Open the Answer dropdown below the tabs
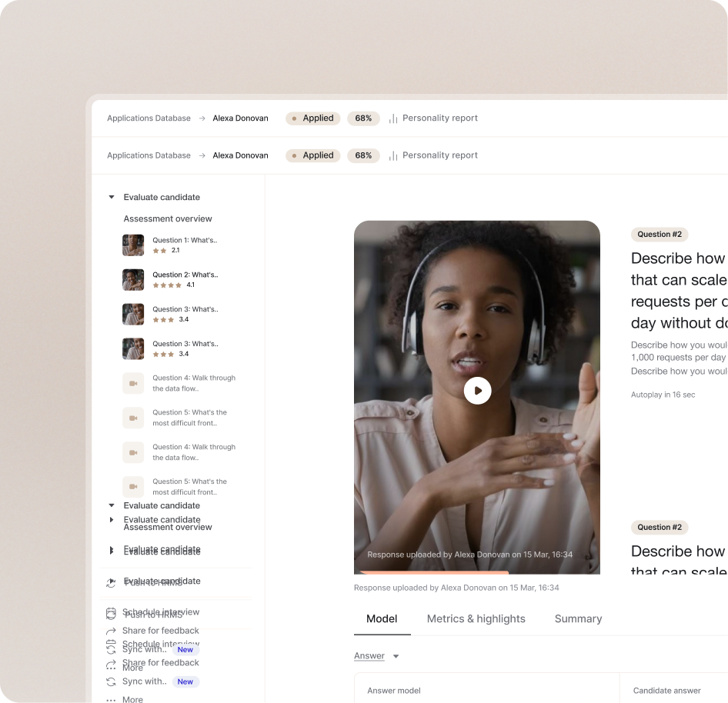728x703 pixels. [396, 656]
